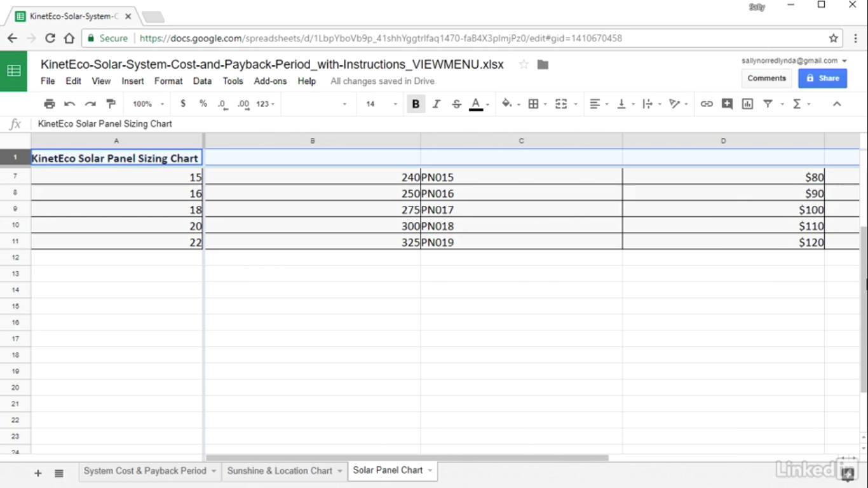Open the Add-ons menu
This screenshot has width=868, height=488.
[270, 81]
